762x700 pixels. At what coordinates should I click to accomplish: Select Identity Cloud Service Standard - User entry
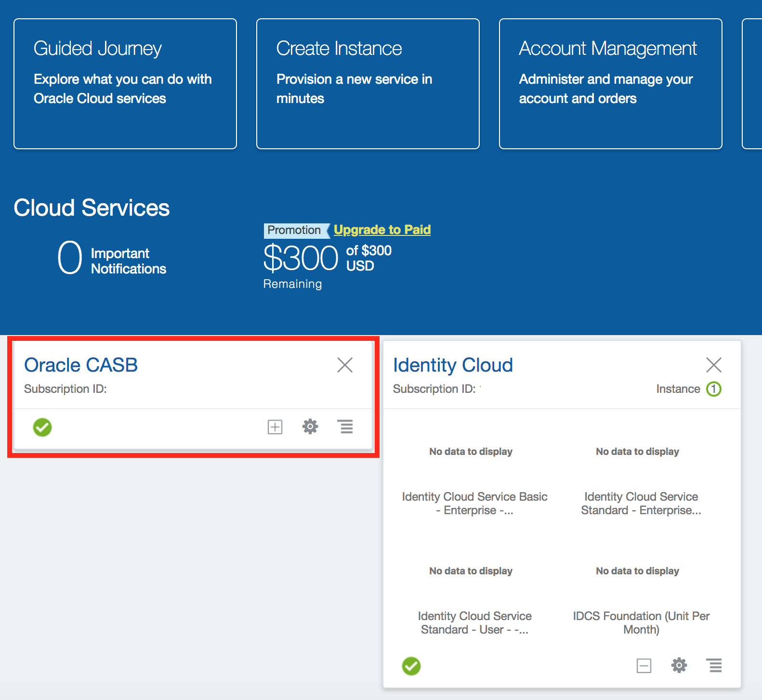click(x=475, y=622)
